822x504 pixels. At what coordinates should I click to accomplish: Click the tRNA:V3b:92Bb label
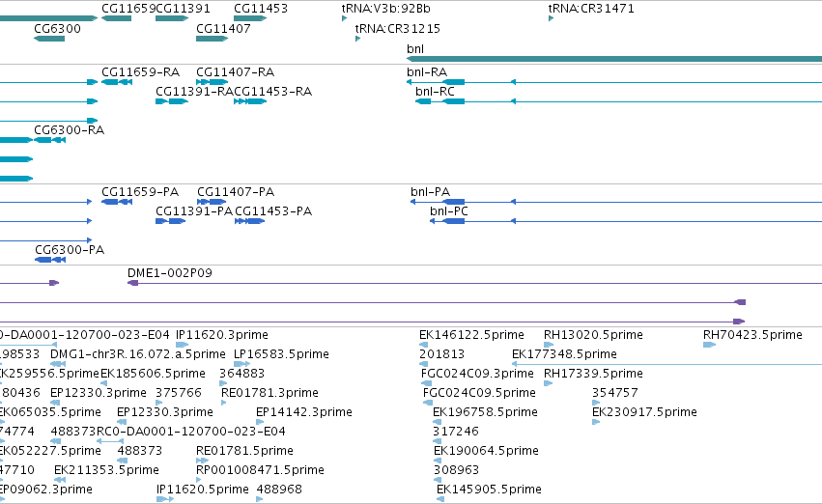pyautogui.click(x=385, y=9)
